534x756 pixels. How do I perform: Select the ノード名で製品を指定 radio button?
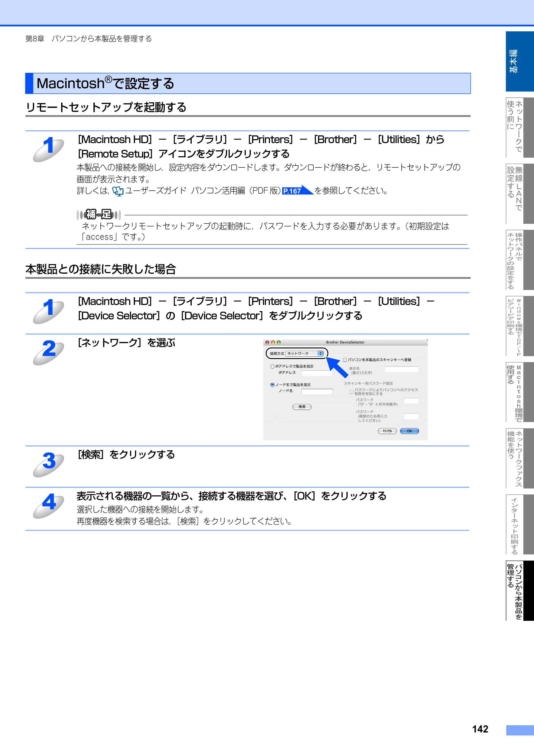(x=272, y=385)
